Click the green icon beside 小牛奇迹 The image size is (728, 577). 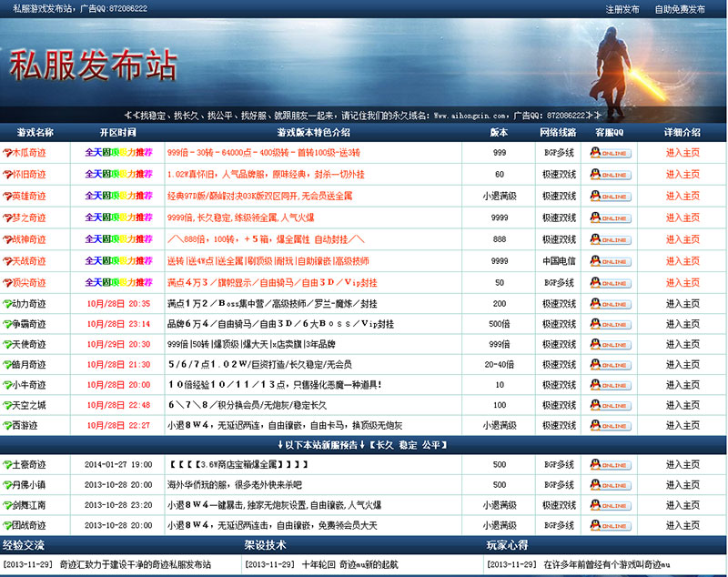[7, 385]
